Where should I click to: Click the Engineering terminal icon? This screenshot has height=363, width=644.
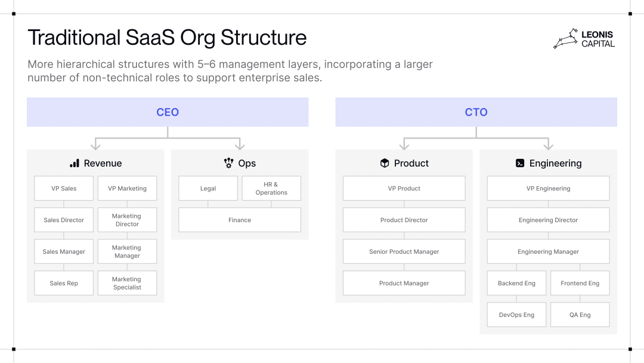[x=520, y=163]
